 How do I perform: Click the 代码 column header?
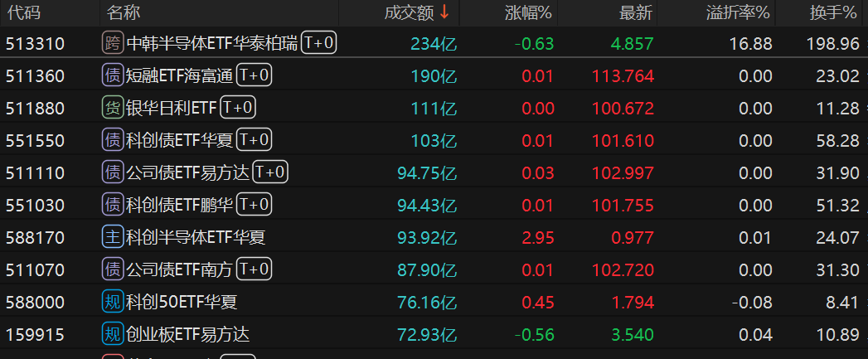24,12
